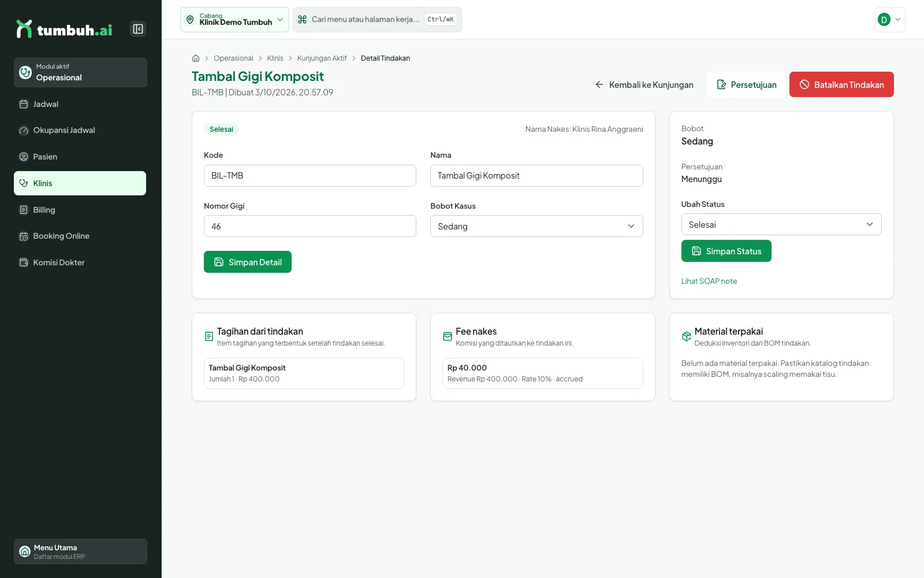The height and width of the screenshot is (578, 924).
Task: Expand the user avatar menu
Action: pyautogui.click(x=890, y=20)
